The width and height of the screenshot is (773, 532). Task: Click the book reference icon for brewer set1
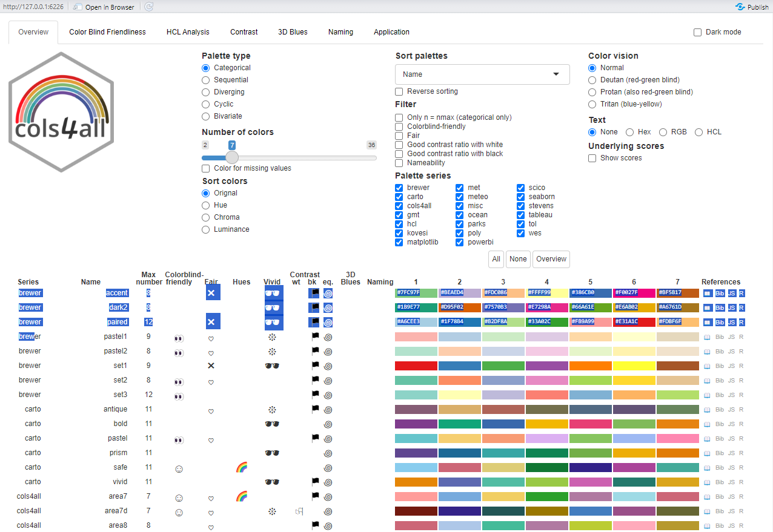click(x=707, y=366)
